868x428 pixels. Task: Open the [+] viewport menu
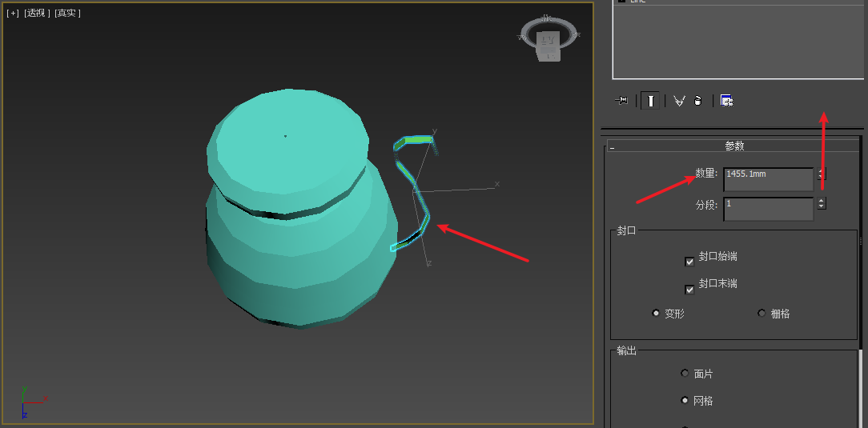[x=12, y=13]
